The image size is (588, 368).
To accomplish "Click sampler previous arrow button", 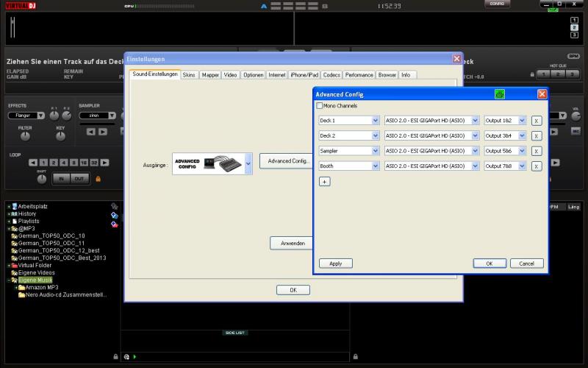I will point(90,132).
